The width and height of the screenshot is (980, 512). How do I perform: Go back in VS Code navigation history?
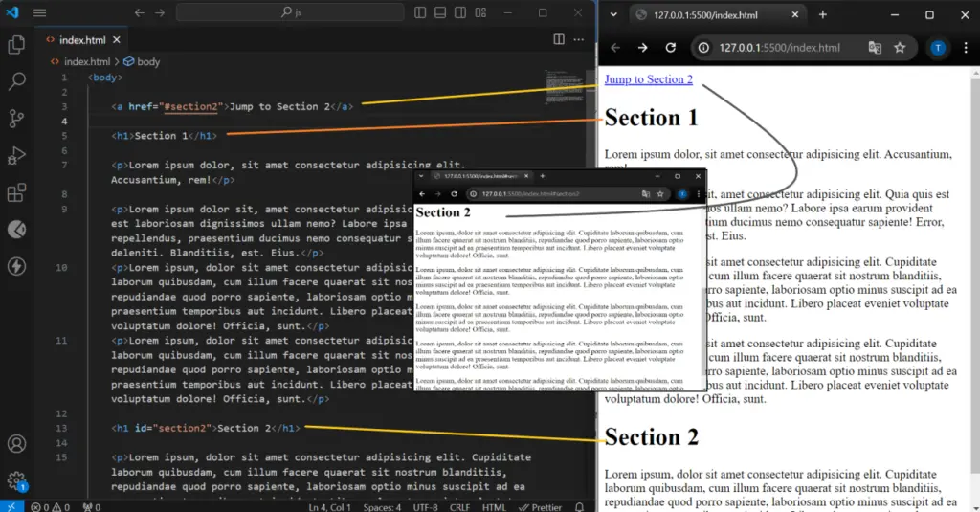point(140,12)
